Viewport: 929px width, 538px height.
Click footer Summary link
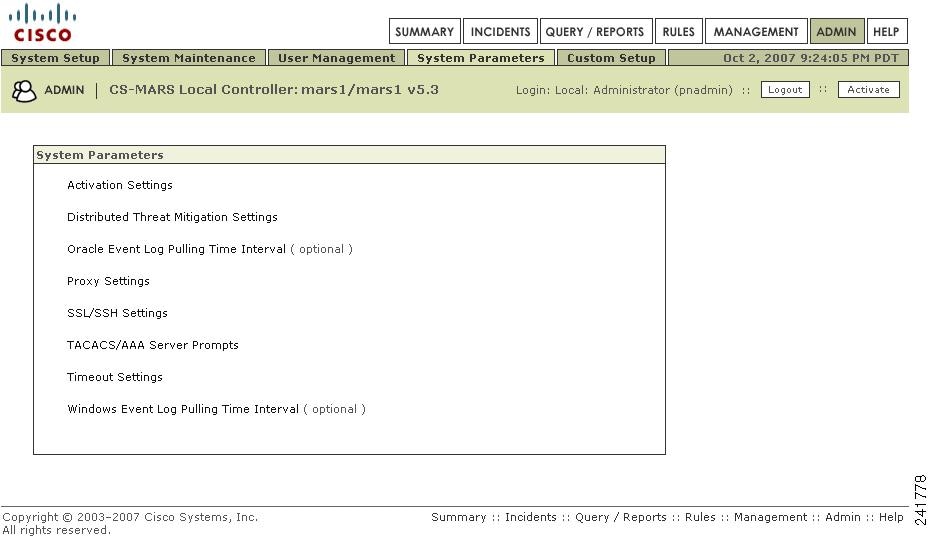pyautogui.click(x=459, y=517)
